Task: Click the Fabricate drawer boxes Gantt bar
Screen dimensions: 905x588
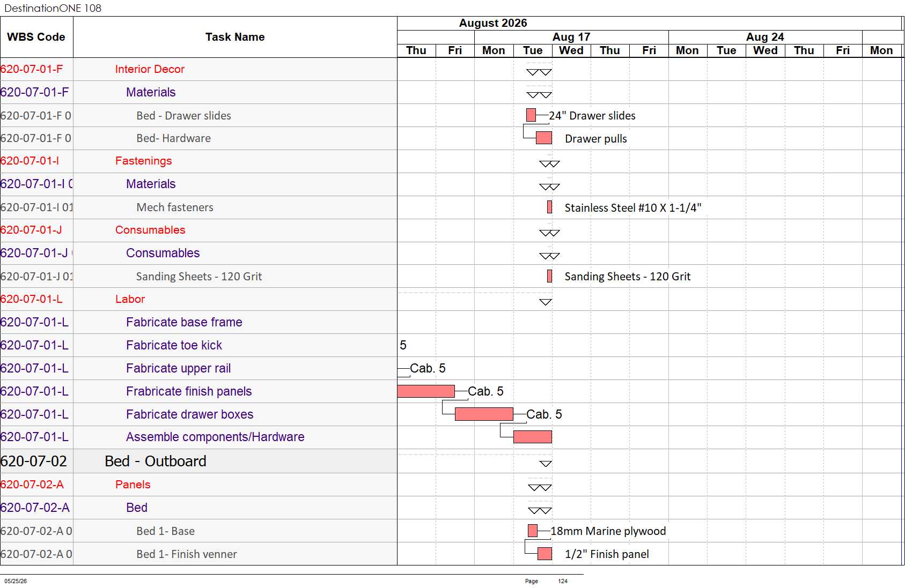Action: click(484, 414)
